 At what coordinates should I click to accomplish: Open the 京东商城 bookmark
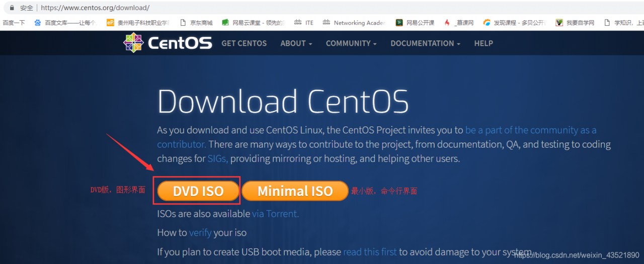[197, 23]
